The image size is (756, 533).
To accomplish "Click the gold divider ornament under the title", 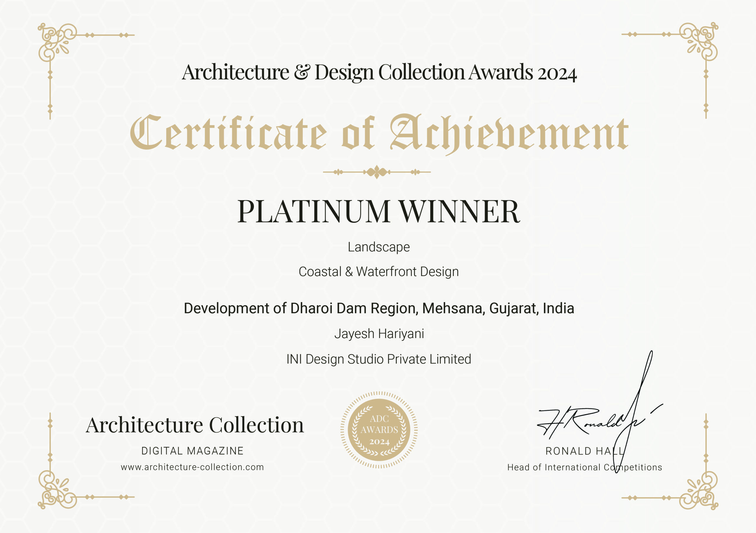I will 377,172.
